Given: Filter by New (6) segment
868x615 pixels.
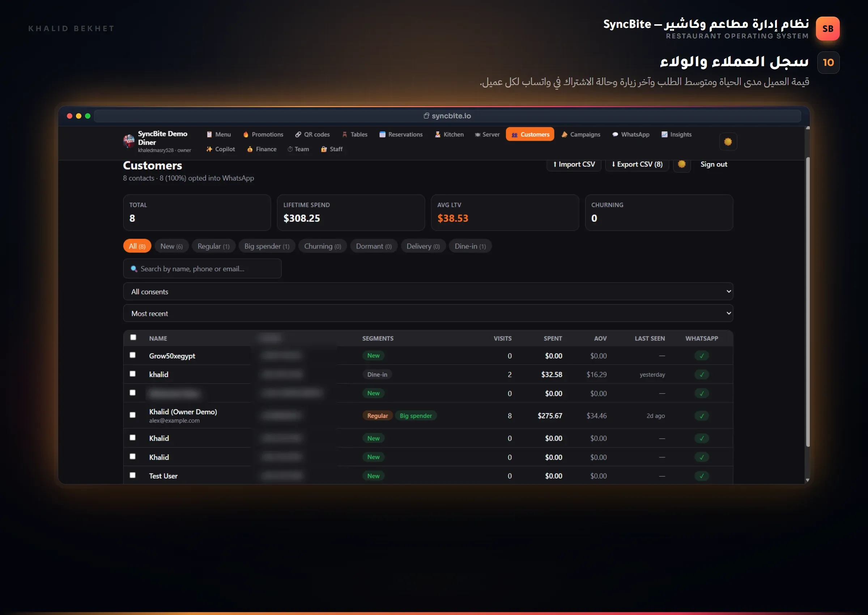Looking at the screenshot, I should (x=171, y=246).
